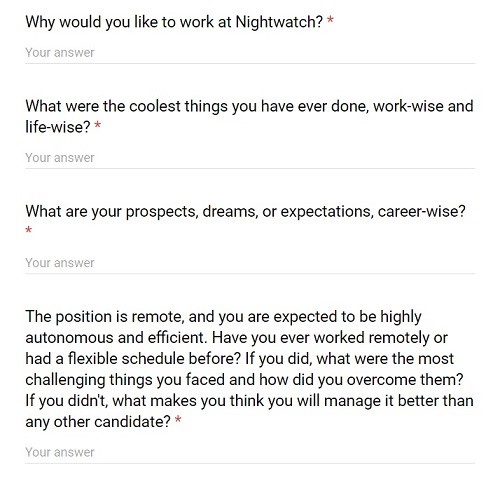Screen dimensions: 500x479
Task: Activate the answer field for remote work question
Action: (x=250, y=453)
